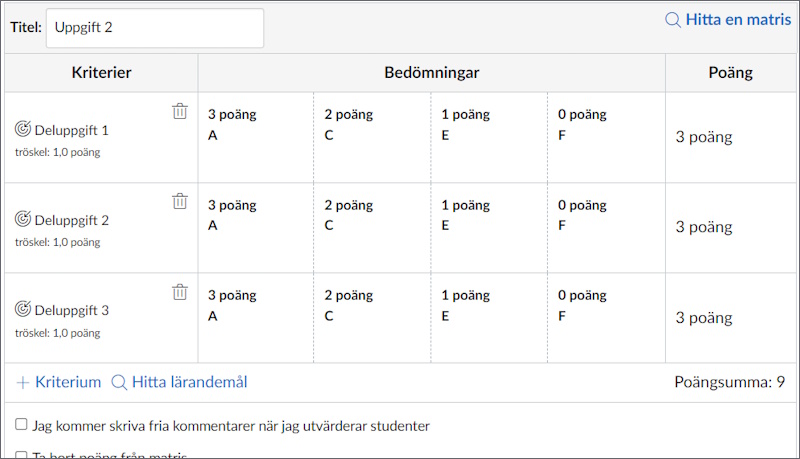Click the plus icon before Kriterium
800x459 pixels.
23,382
